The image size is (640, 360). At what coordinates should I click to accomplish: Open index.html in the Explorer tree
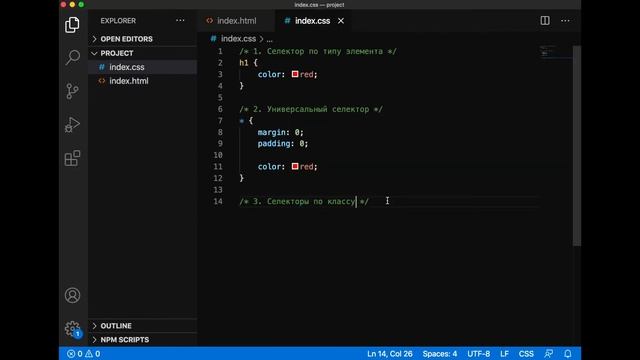(142, 81)
